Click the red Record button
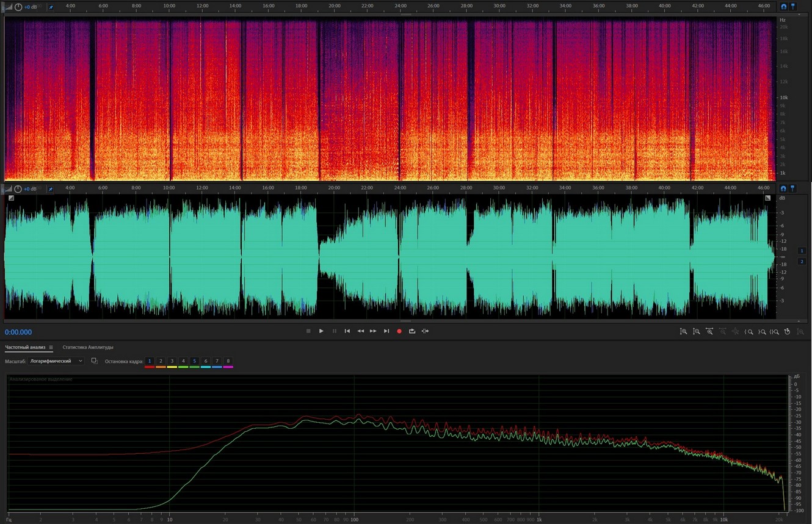The height and width of the screenshot is (524, 812). 399,331
